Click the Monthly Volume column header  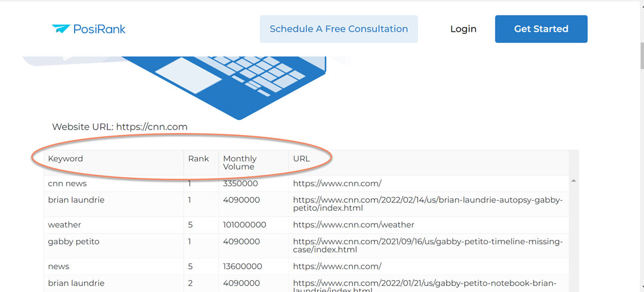click(x=240, y=162)
